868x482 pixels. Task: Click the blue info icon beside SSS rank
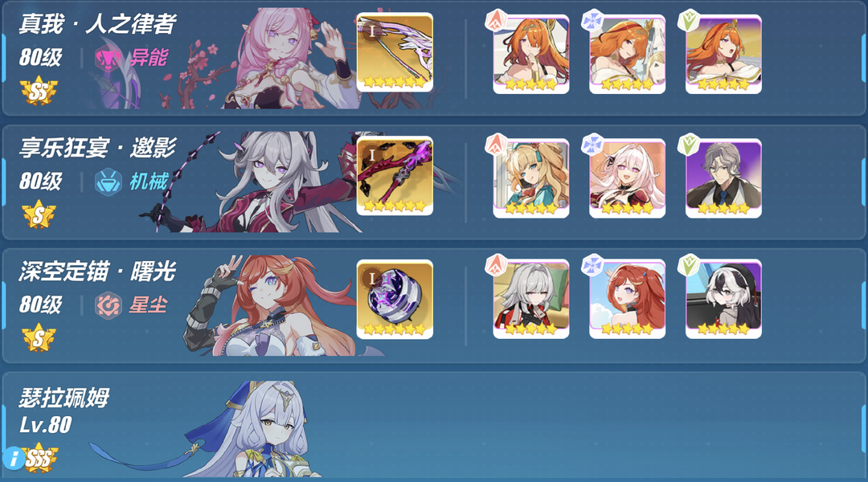(14, 459)
